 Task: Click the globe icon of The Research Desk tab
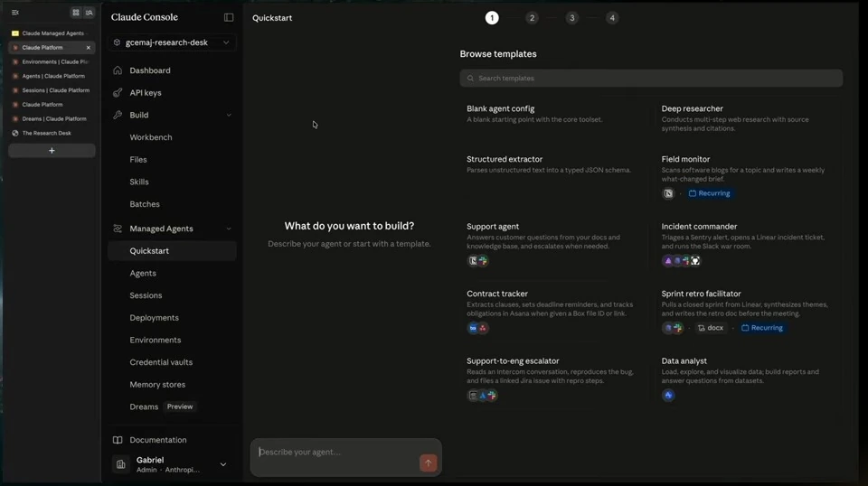pos(15,134)
